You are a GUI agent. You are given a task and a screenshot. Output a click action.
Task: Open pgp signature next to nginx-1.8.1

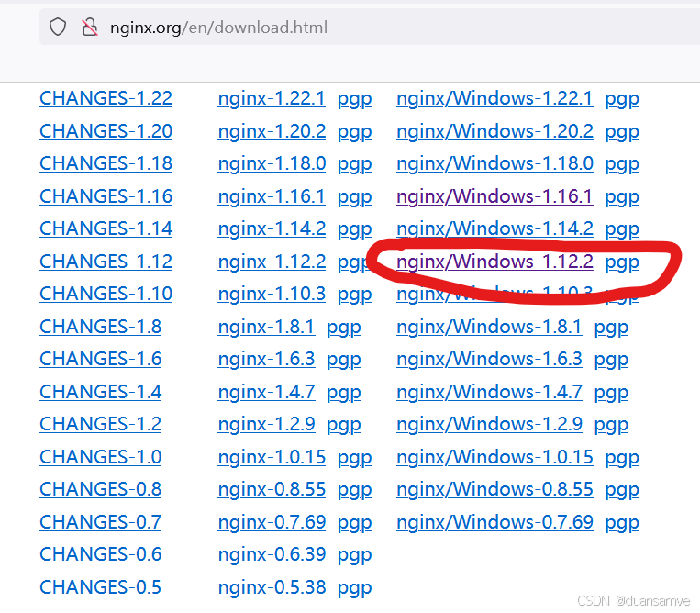tap(344, 329)
